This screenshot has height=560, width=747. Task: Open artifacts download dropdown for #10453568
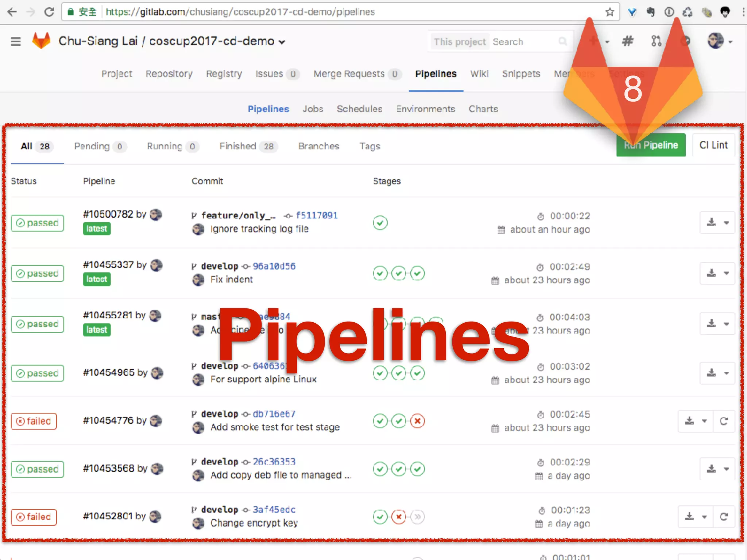(717, 469)
